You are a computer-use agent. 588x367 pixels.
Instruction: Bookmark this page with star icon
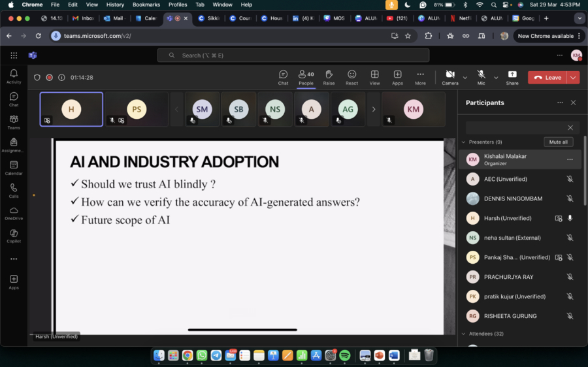tap(408, 36)
